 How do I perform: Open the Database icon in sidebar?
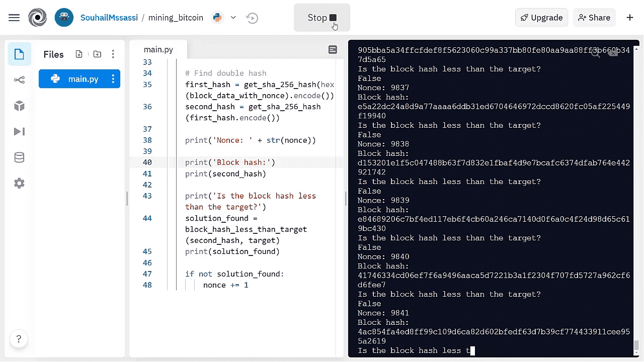coord(19,158)
